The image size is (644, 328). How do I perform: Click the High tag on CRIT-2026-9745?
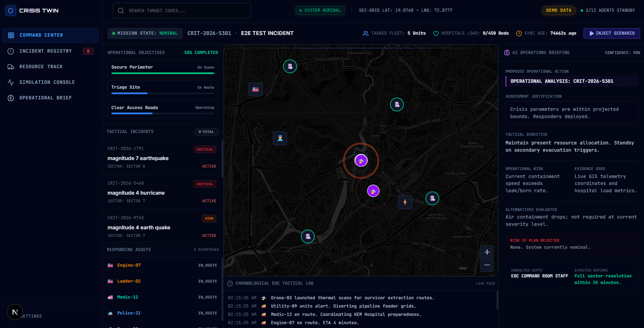[209, 219]
